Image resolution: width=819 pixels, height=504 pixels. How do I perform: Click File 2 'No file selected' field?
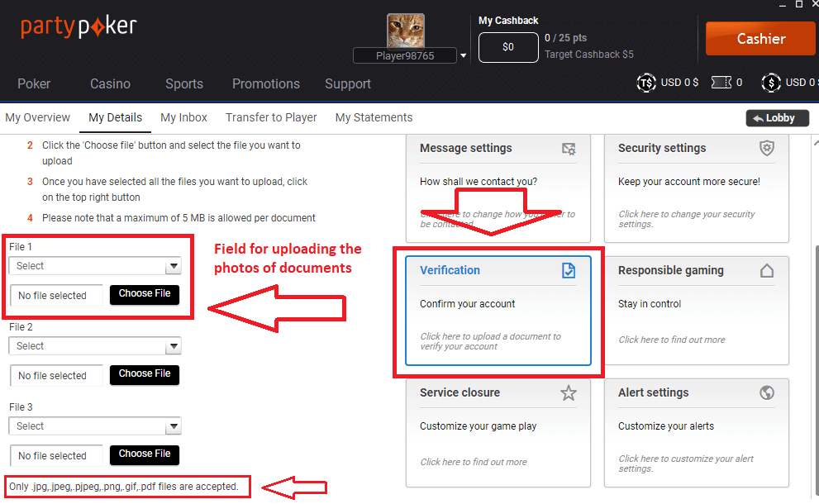click(56, 375)
